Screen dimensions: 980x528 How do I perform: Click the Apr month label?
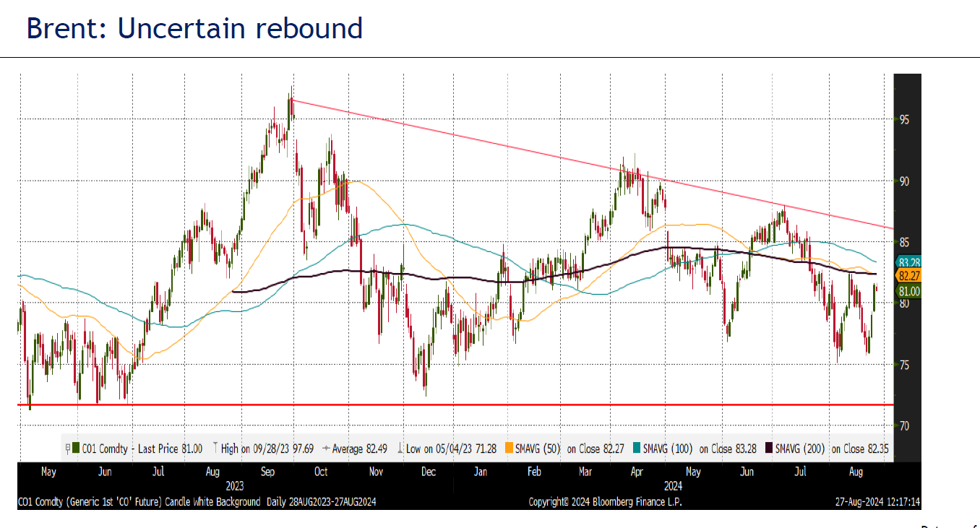point(637,472)
